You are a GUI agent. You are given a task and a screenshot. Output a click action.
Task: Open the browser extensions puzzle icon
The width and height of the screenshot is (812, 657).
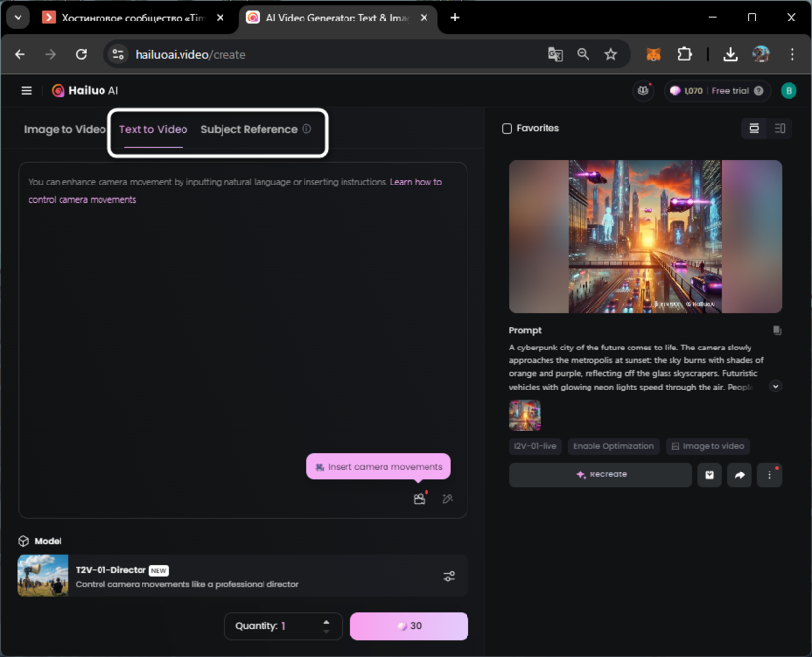(x=684, y=54)
